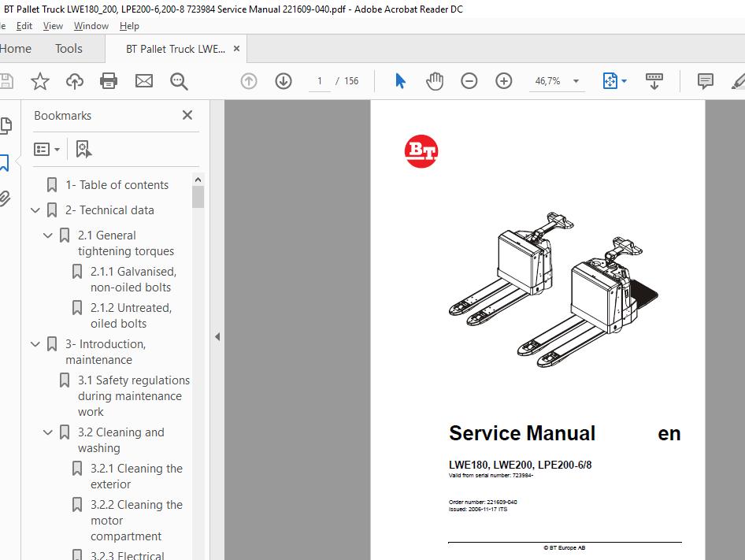Click the fit page tool icon
This screenshot has width=745, height=560.
pyautogui.click(x=610, y=81)
